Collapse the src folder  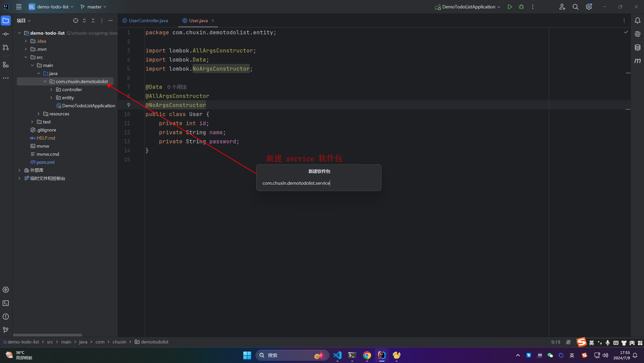(26, 57)
